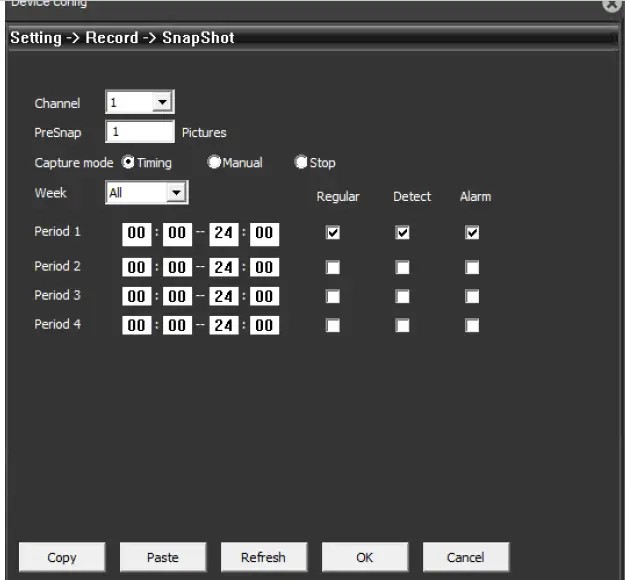Click Period 3 start minute field
The width and height of the screenshot is (625, 580).
pyautogui.click(x=177, y=296)
